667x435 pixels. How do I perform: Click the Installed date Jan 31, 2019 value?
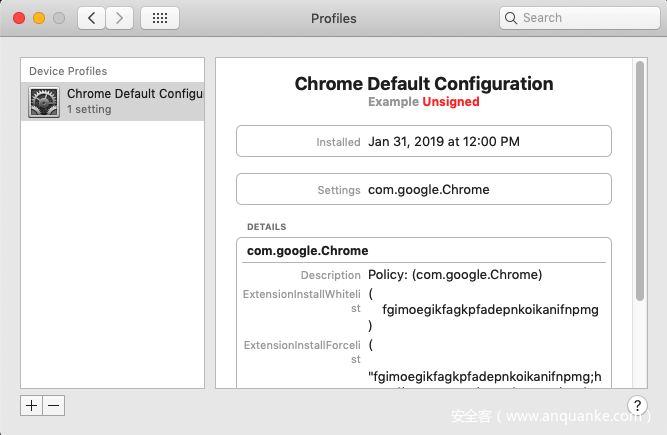pyautogui.click(x=444, y=141)
